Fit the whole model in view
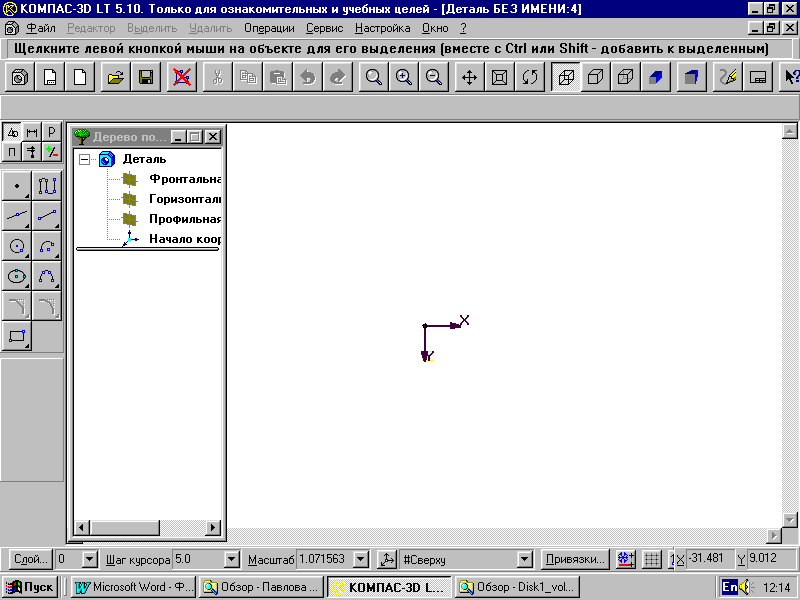This screenshot has width=800, height=600. click(x=499, y=78)
